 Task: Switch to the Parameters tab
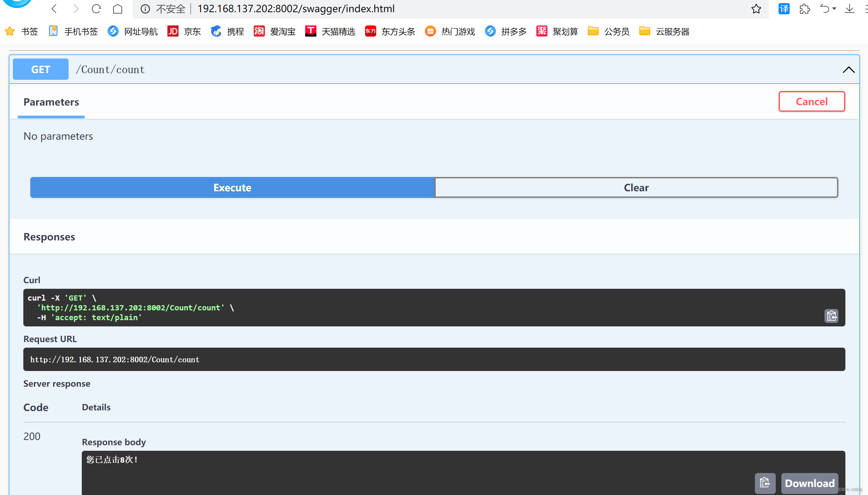point(51,102)
